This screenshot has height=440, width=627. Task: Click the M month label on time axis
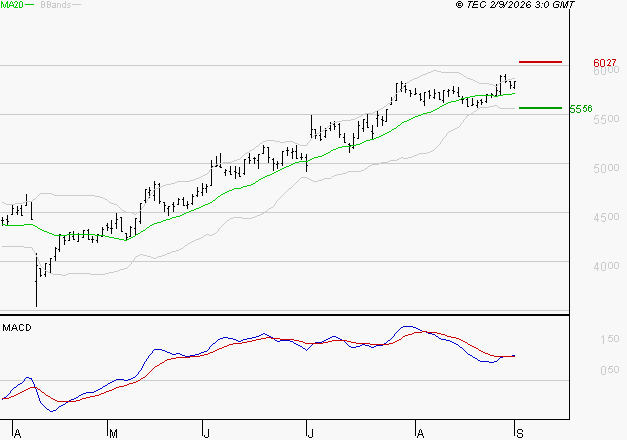(114, 434)
